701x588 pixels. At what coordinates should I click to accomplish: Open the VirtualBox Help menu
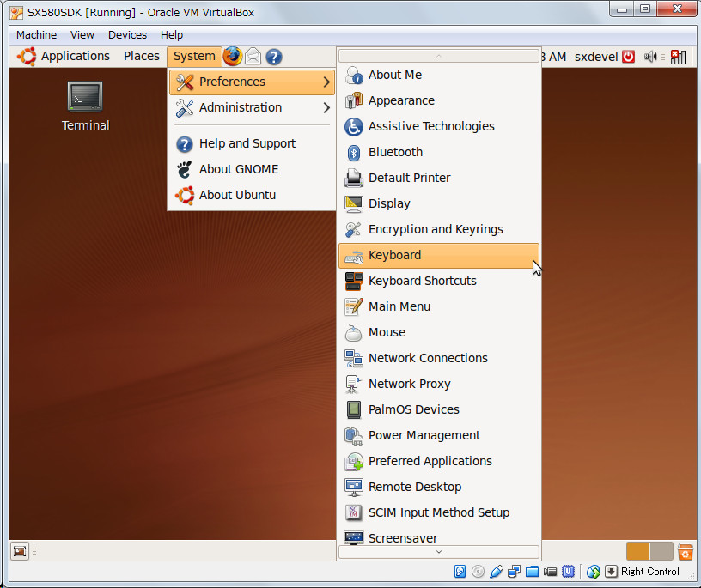point(172,35)
